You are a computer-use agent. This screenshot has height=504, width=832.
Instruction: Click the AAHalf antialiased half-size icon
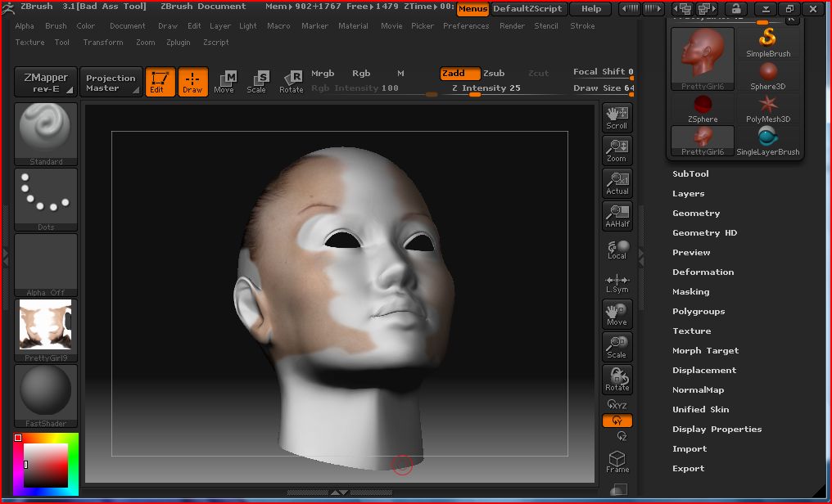[617, 216]
